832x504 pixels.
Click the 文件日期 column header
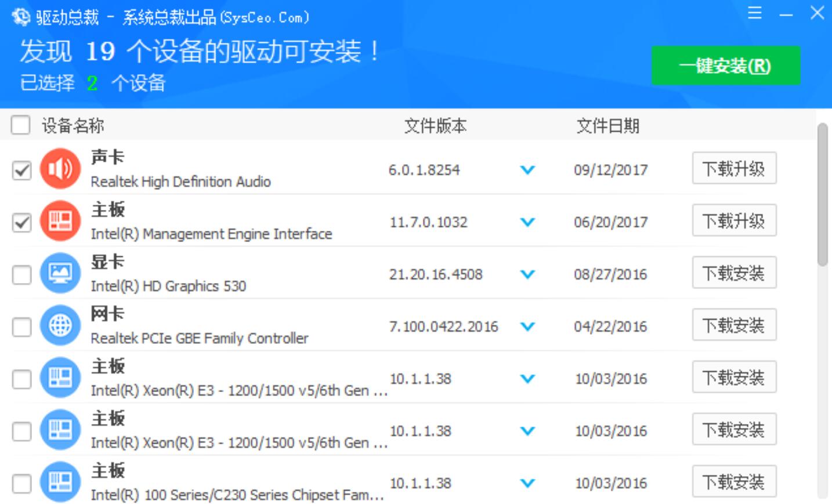pos(608,125)
